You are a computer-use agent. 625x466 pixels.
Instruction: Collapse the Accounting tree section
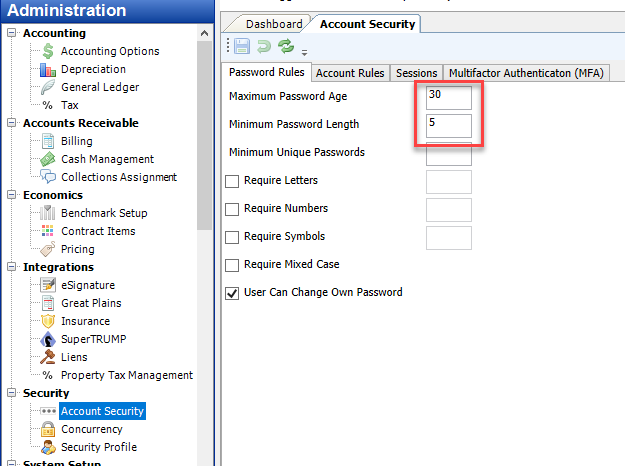pos(12,33)
